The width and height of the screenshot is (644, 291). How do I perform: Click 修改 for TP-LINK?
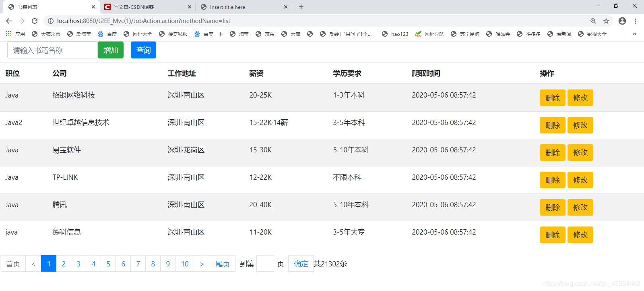(x=580, y=180)
